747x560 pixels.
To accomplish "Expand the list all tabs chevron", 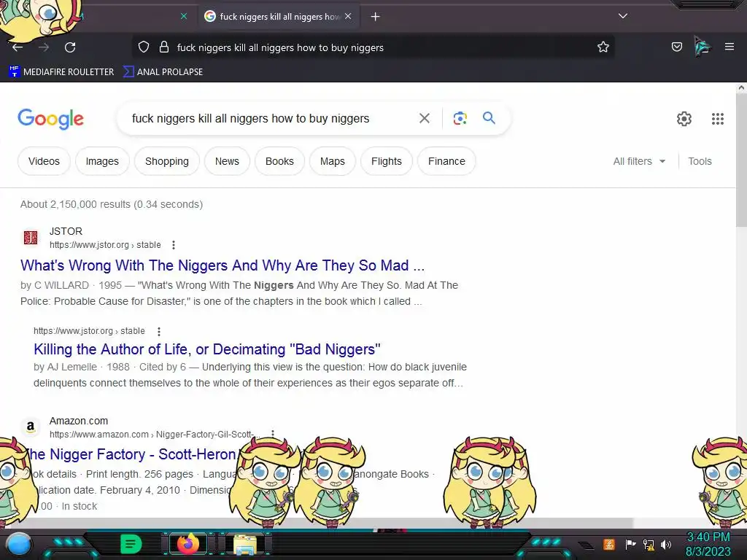I will click(x=623, y=16).
